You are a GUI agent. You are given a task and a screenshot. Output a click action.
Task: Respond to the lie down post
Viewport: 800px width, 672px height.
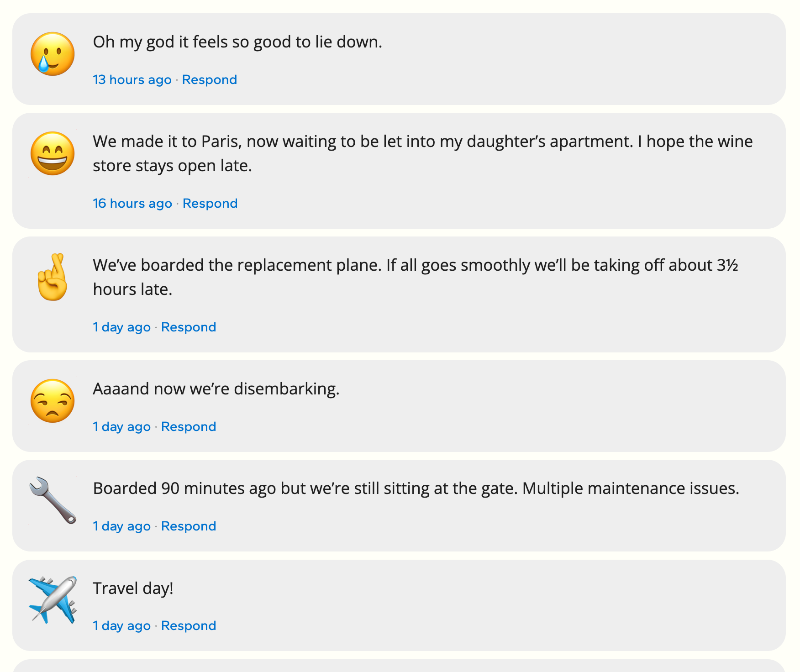pos(210,80)
